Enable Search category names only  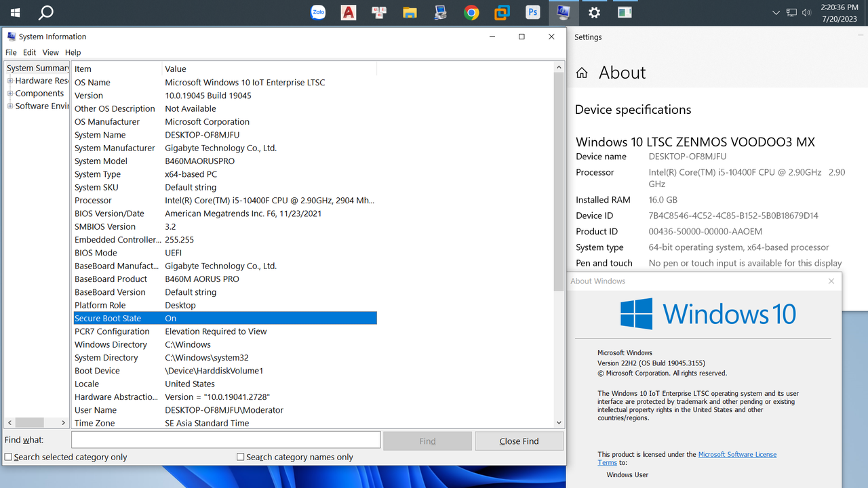pos(240,457)
